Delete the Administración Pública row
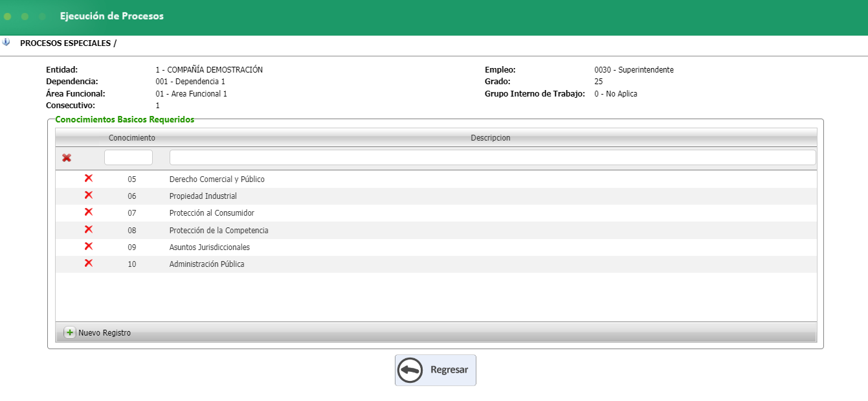 (x=89, y=263)
